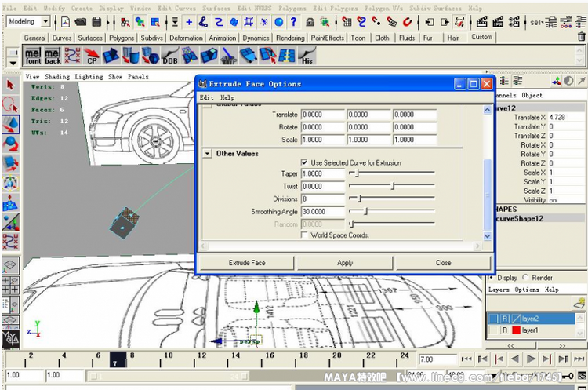The width and height of the screenshot is (588, 390).
Task: Run the 'mel back' shelf script
Action: coord(53,56)
